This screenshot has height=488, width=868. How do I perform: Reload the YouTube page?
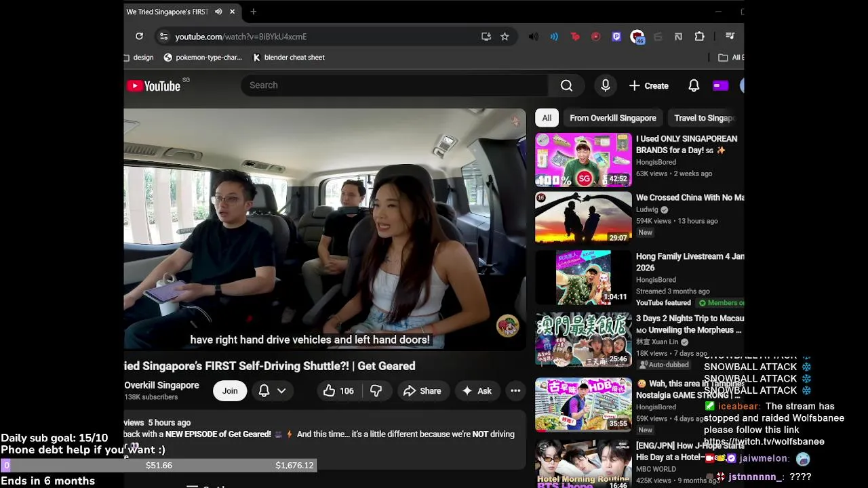point(139,37)
